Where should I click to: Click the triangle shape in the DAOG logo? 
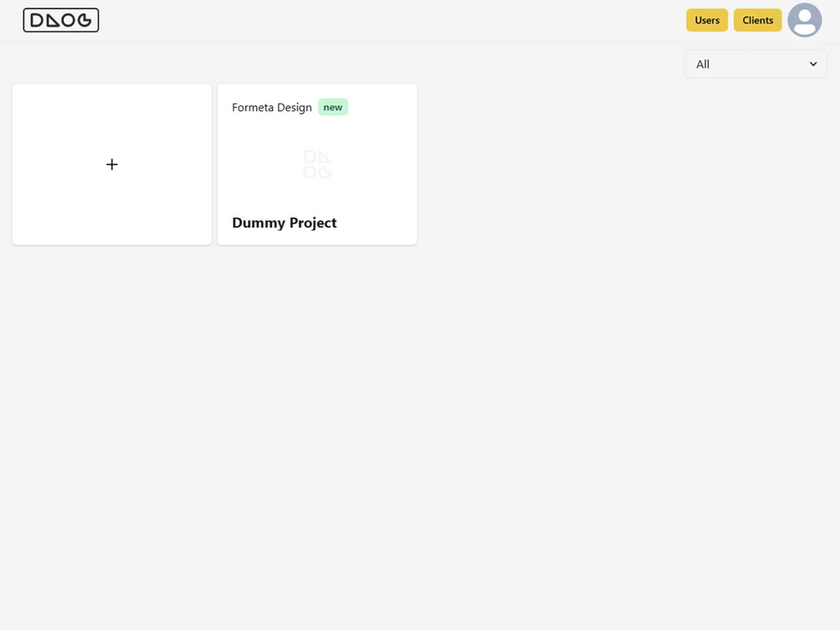click(x=52, y=21)
